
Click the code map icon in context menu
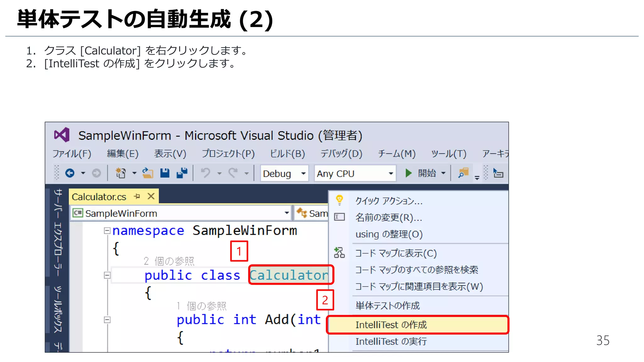tap(339, 253)
